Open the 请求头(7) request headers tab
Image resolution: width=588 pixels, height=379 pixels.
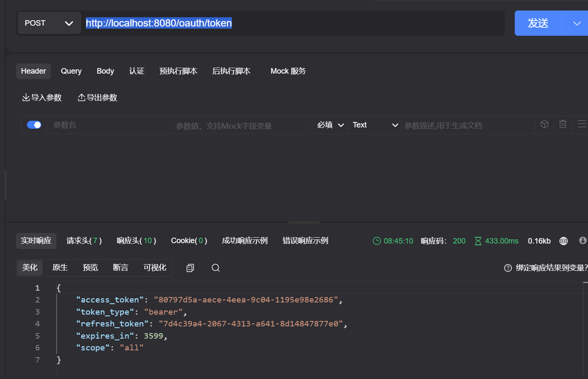[84, 241]
